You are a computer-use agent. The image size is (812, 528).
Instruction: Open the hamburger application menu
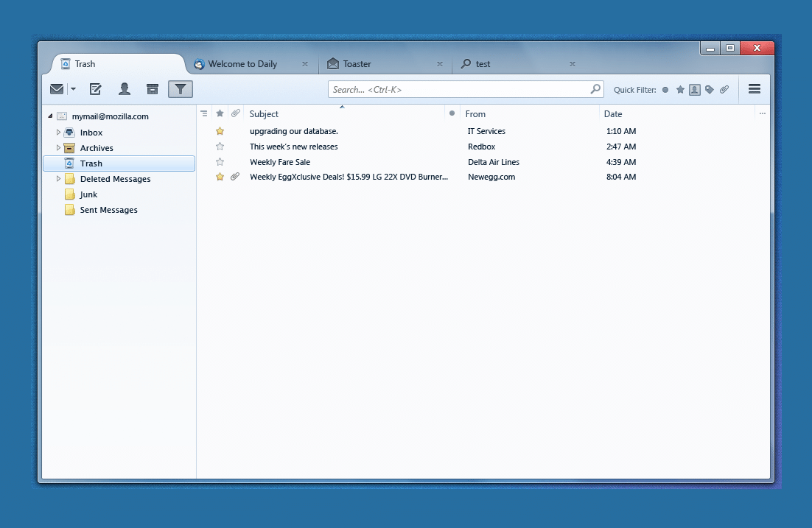(x=754, y=89)
